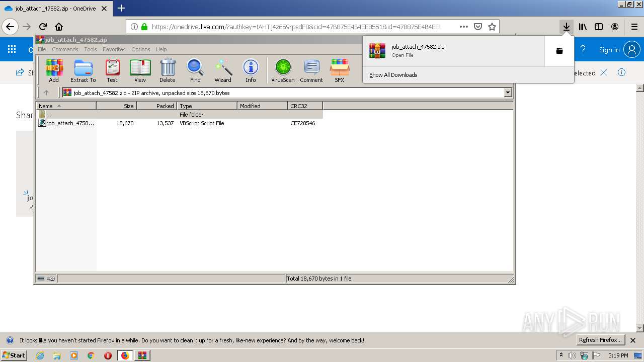Open WinRAR File menu
Screen dimensions: 644x362
click(x=42, y=49)
